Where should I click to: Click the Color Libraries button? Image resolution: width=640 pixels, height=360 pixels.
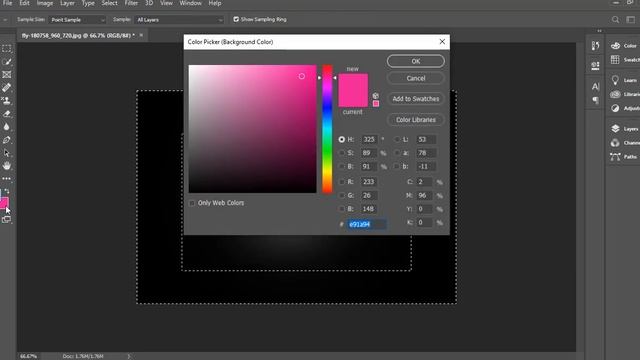click(416, 120)
